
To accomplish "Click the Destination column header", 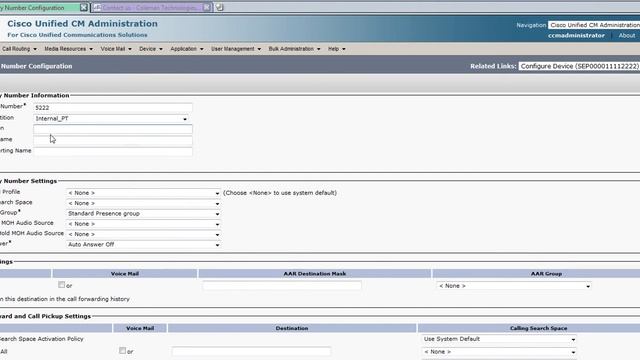I will click(292, 328).
